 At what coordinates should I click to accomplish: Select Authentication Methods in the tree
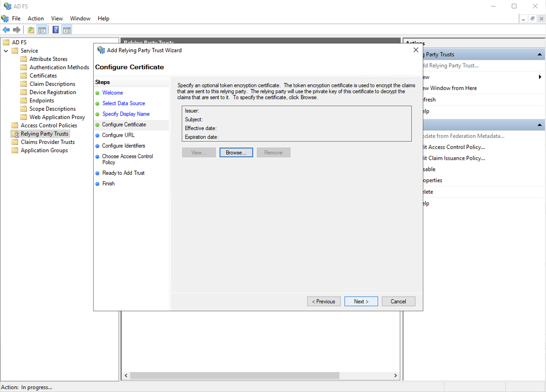(x=59, y=67)
